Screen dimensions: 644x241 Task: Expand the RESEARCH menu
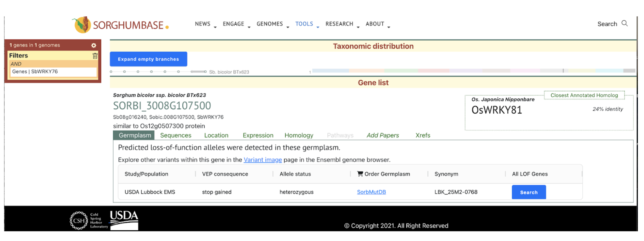tap(342, 24)
